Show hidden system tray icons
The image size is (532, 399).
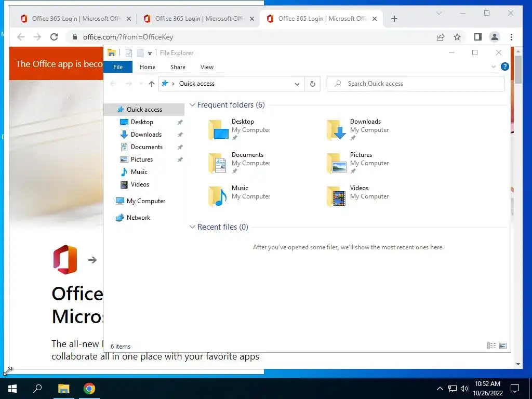pos(440,389)
